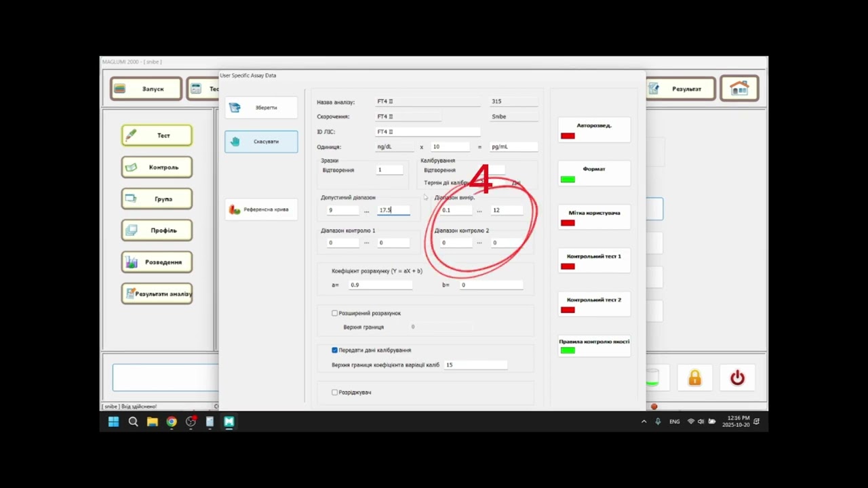Image resolution: width=868 pixels, height=488 pixels.
Task: Click Допустимий діапазон upper value 17.5
Action: (394, 210)
